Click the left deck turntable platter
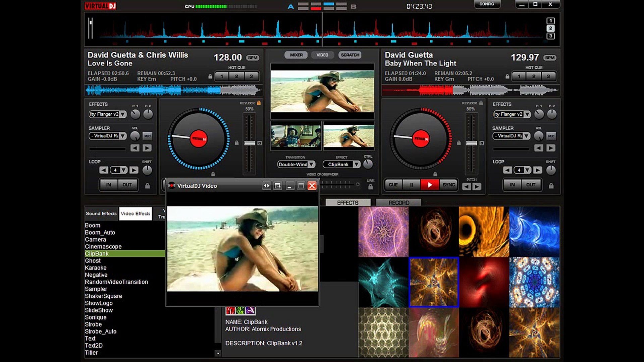 [x=199, y=139]
